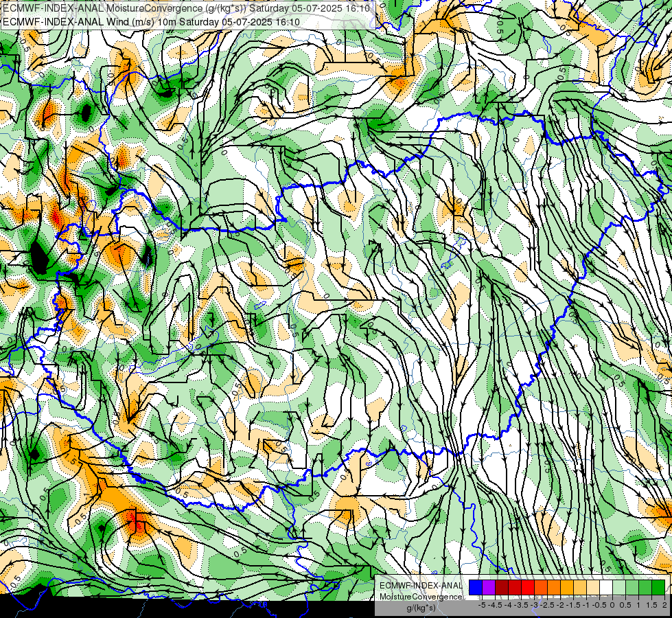Select the green swatch ending at 1
Viewport: 672px width, 618px height.
pyautogui.click(x=632, y=588)
